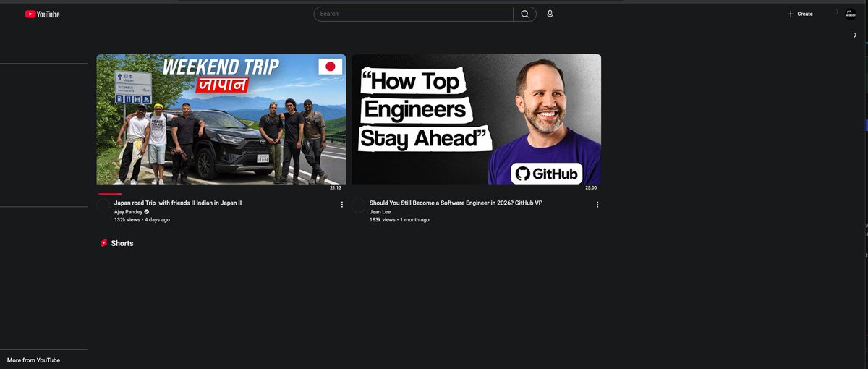868x369 pixels.
Task: Click the 183k views • 1 month ago text
Action: pyautogui.click(x=399, y=220)
